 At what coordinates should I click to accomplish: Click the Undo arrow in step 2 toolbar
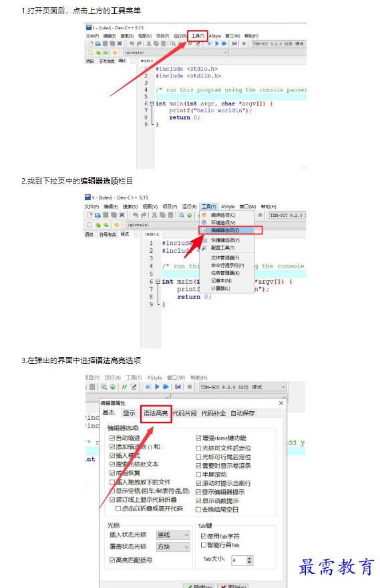[136, 215]
